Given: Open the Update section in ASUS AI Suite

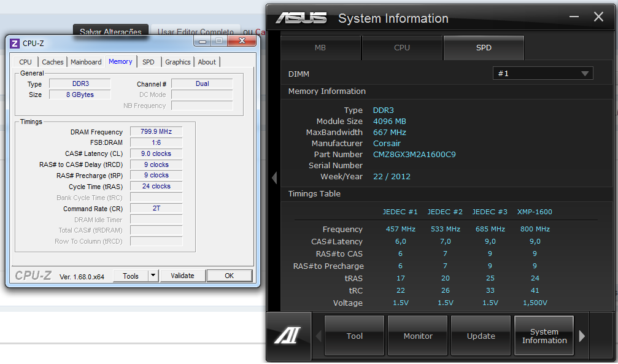Looking at the screenshot, I should [481, 336].
